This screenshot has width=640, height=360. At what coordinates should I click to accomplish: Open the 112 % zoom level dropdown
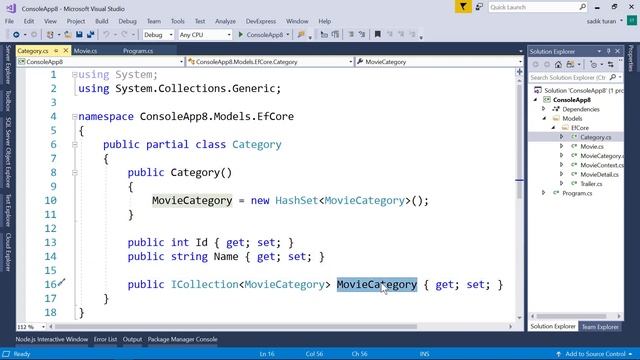pos(31,327)
